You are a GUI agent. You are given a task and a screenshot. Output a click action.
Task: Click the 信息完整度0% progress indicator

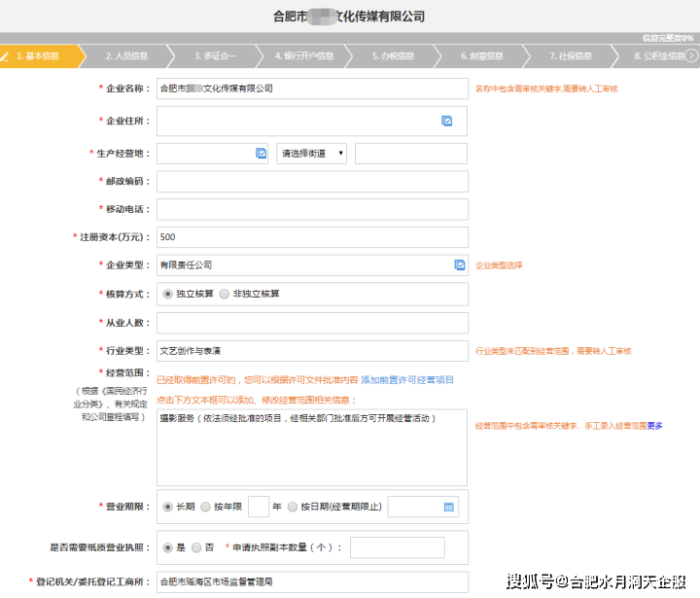(x=668, y=38)
